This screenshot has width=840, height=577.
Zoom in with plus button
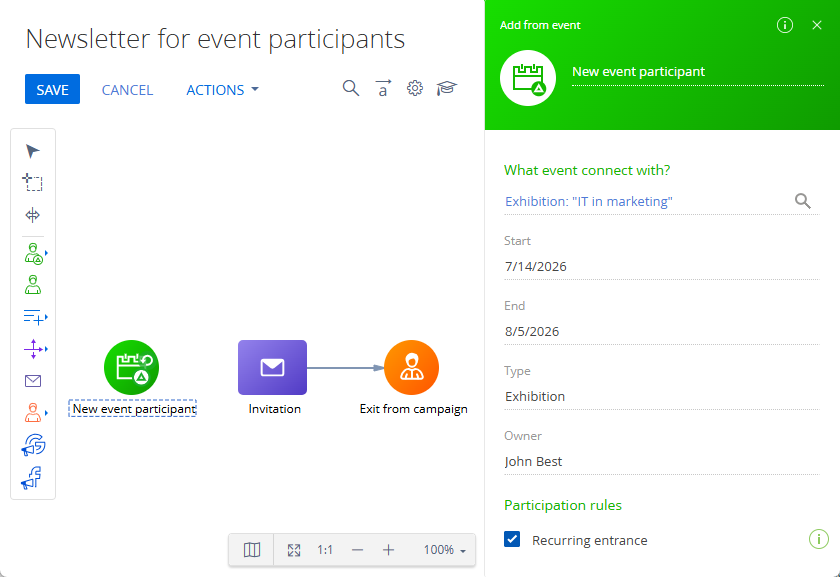pyautogui.click(x=388, y=550)
